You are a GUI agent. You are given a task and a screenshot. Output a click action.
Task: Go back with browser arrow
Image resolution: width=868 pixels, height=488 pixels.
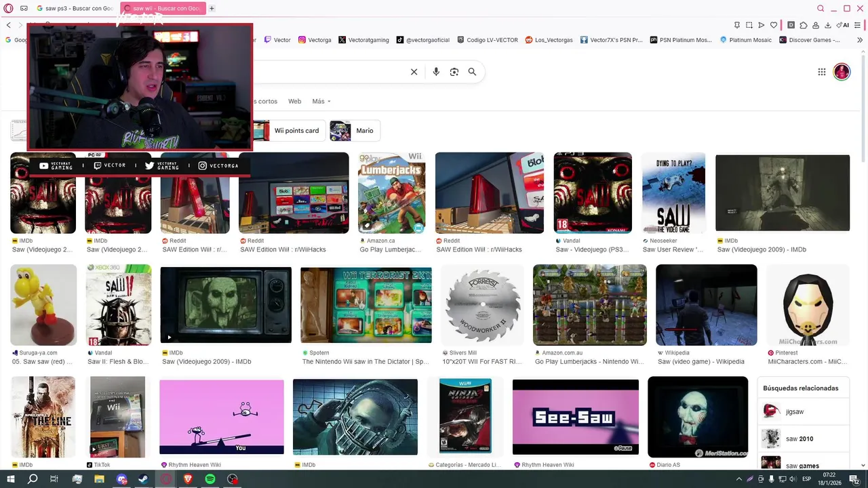9,25
